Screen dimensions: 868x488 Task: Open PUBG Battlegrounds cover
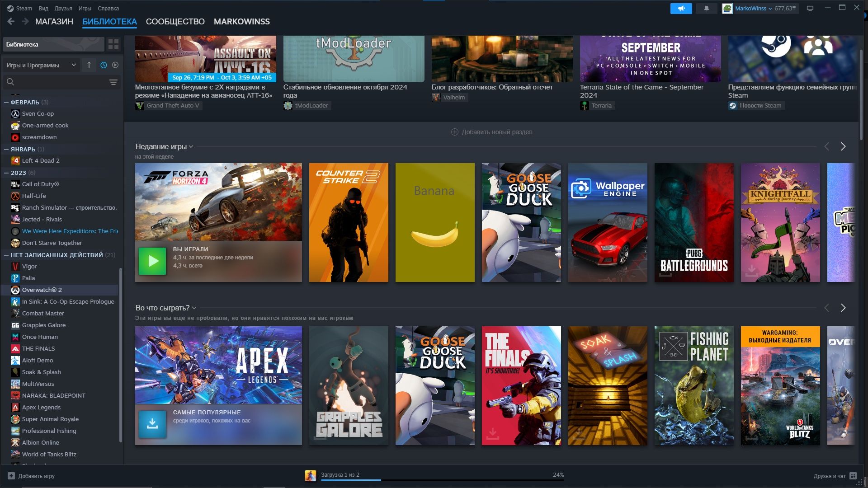click(694, 222)
